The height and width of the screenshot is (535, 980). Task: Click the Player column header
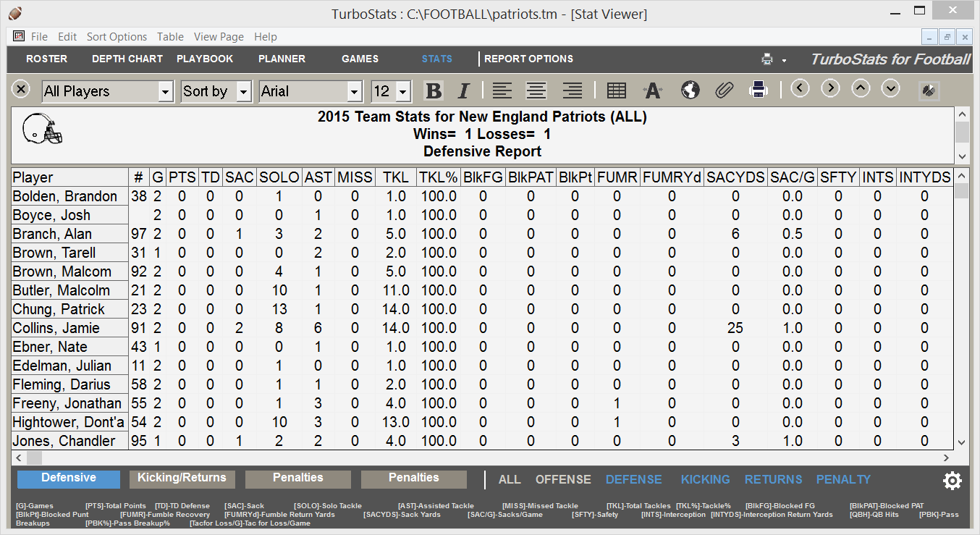pos(69,177)
